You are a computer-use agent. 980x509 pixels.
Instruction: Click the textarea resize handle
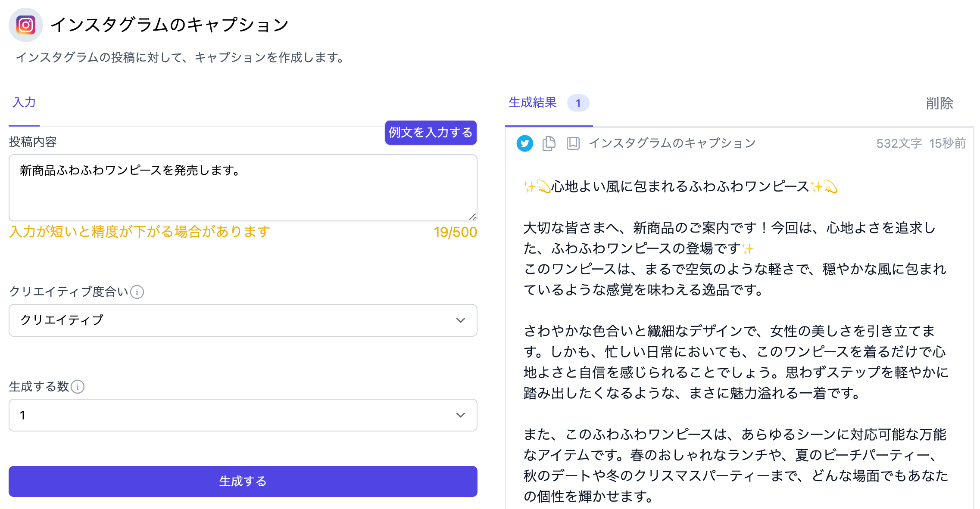pyautogui.click(x=473, y=217)
